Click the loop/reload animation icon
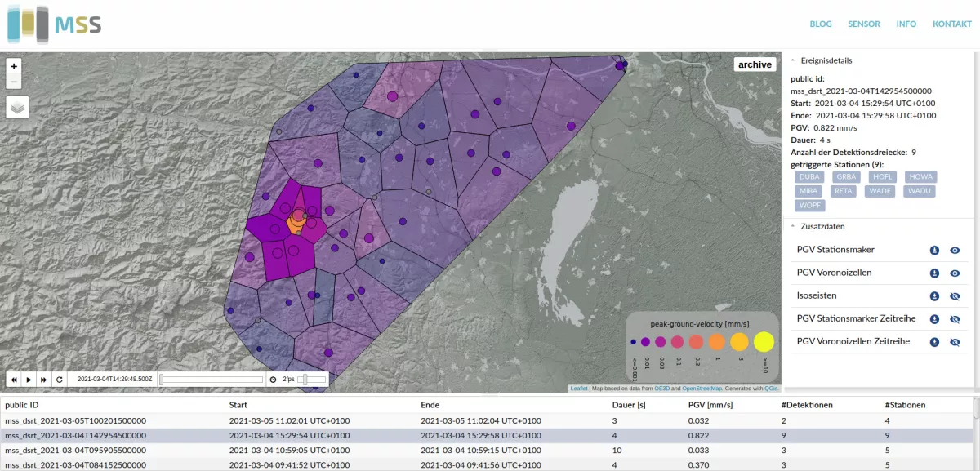 pyautogui.click(x=59, y=380)
